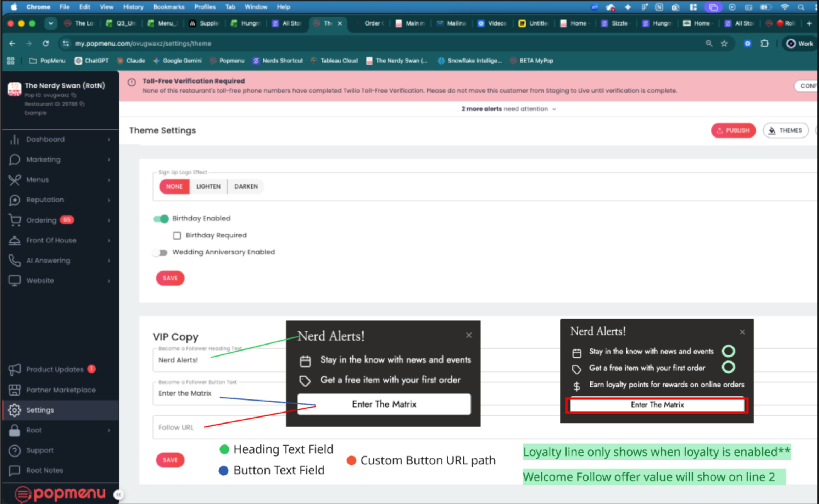The width and height of the screenshot is (819, 504).
Task: Switch to the Videos browser tab
Action: tap(492, 23)
